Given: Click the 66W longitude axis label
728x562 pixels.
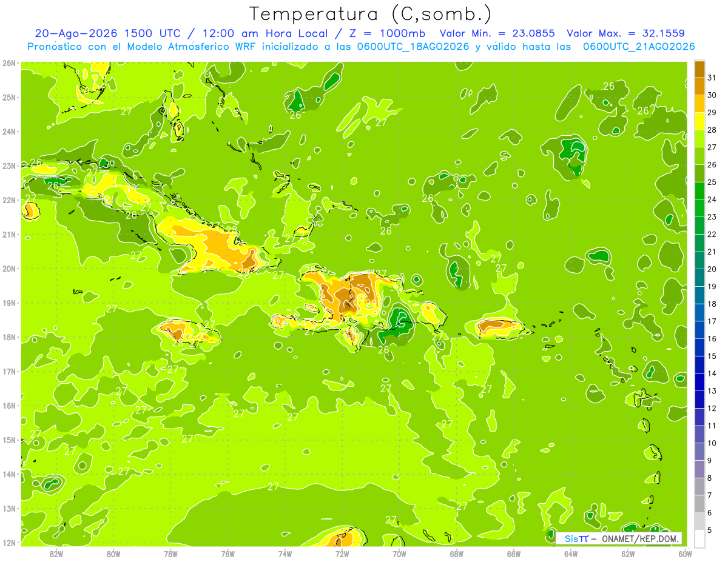Looking at the screenshot, I should pyautogui.click(x=513, y=554).
